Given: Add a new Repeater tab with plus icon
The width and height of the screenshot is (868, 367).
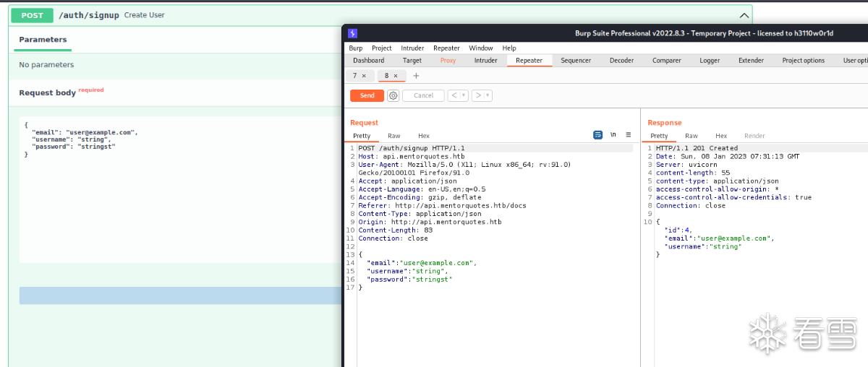Looking at the screenshot, I should [416, 76].
